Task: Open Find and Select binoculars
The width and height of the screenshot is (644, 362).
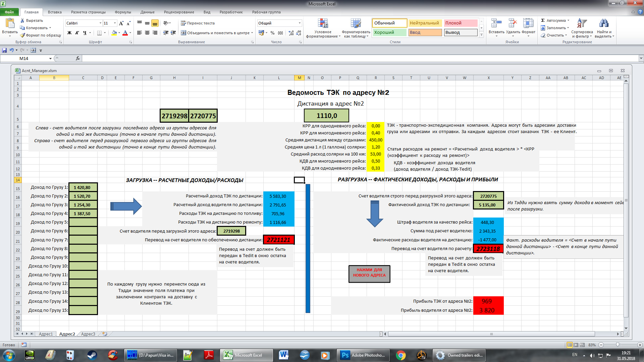Action: coord(604,23)
